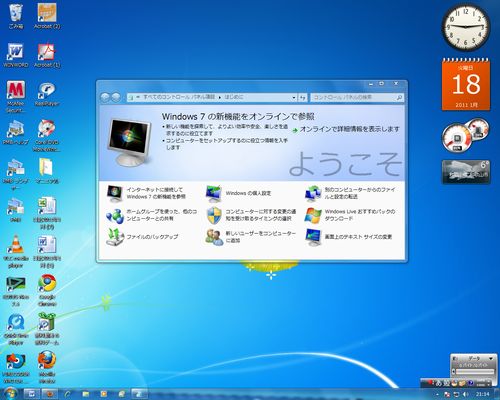Click the Windows 7 の新機能をオンラインで参照 heading
The width and height of the screenshot is (500, 400).
[238, 117]
